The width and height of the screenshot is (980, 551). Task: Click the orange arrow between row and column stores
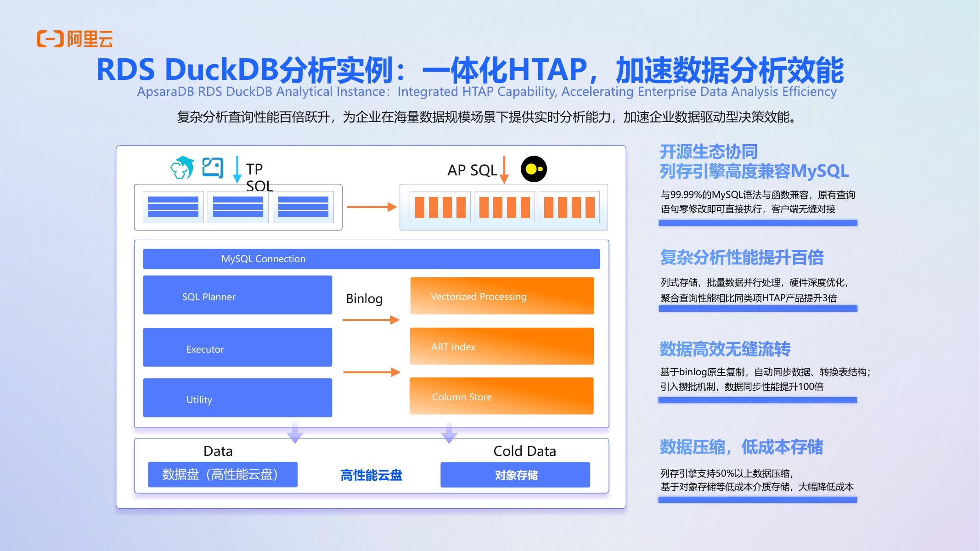click(371, 207)
